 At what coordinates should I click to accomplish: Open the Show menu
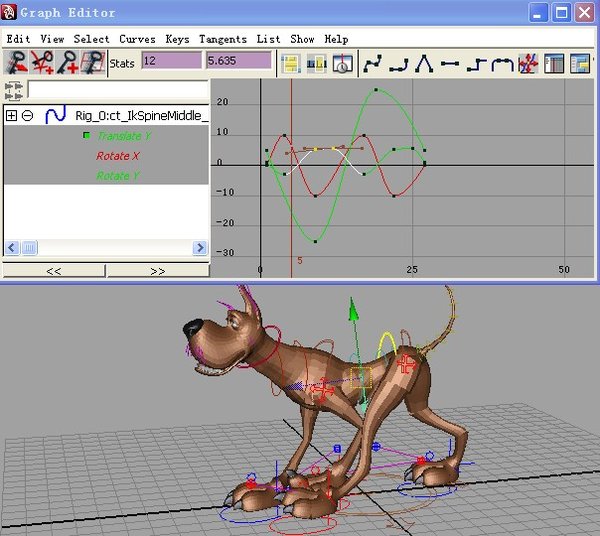[302, 39]
